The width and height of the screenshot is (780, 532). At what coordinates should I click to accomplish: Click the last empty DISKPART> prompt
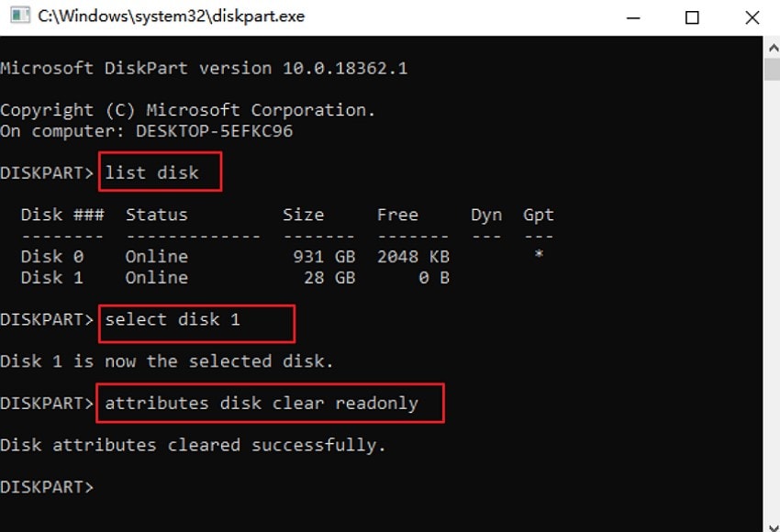point(47,487)
